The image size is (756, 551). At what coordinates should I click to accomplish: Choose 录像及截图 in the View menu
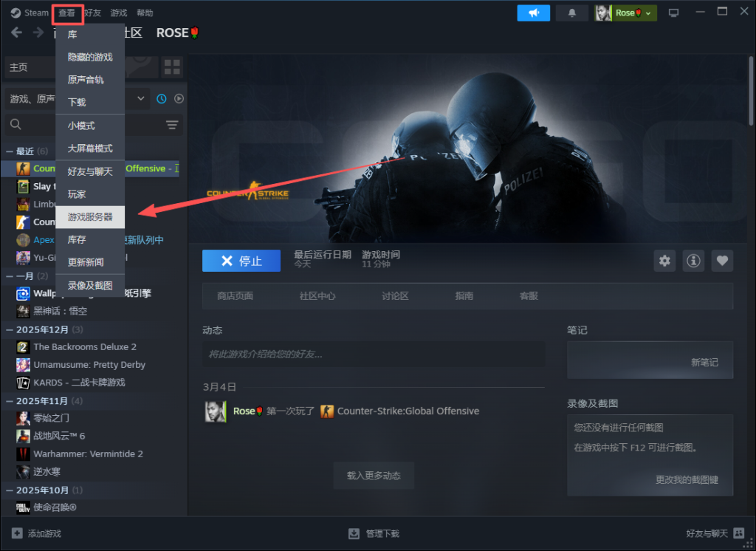point(90,285)
